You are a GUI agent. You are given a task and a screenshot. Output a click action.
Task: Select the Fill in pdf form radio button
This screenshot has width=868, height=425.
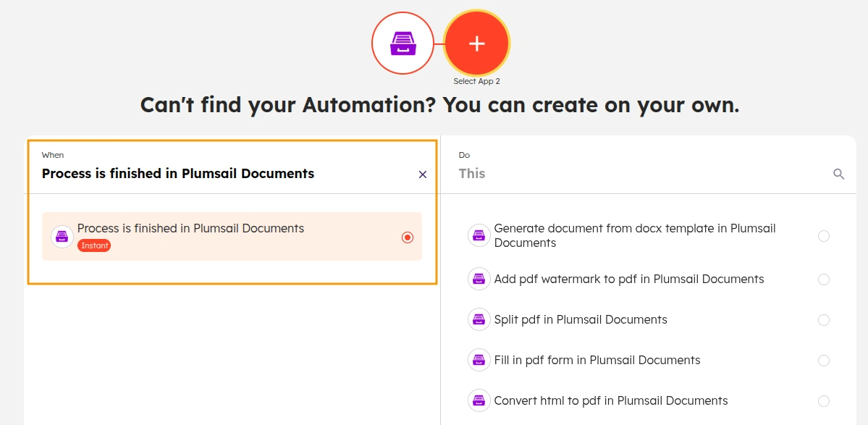pos(824,361)
